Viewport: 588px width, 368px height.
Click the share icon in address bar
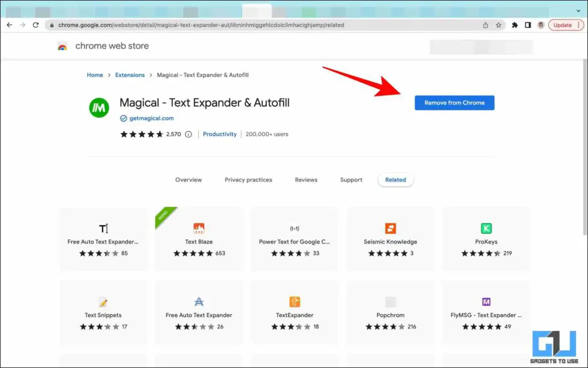(x=485, y=25)
